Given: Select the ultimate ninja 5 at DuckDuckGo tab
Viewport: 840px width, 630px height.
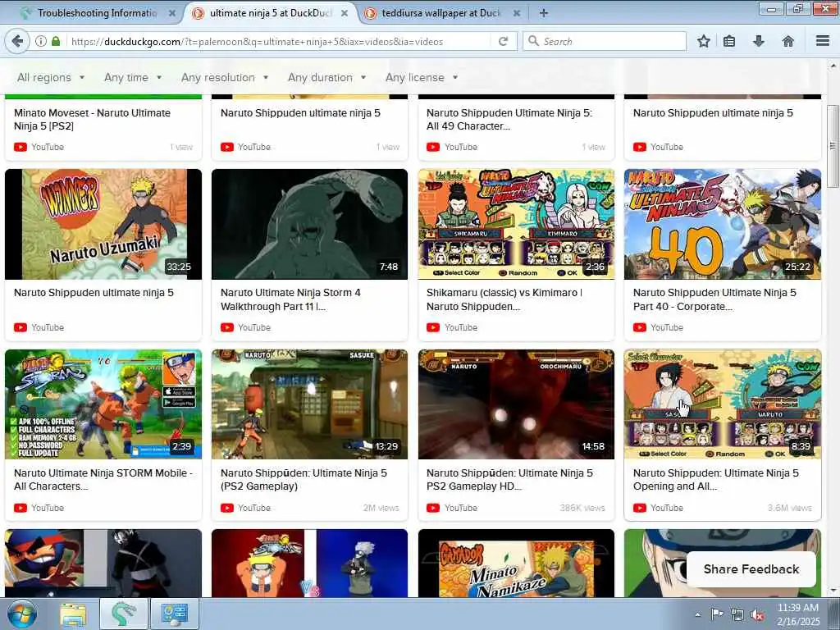Looking at the screenshot, I should click(x=271, y=13).
